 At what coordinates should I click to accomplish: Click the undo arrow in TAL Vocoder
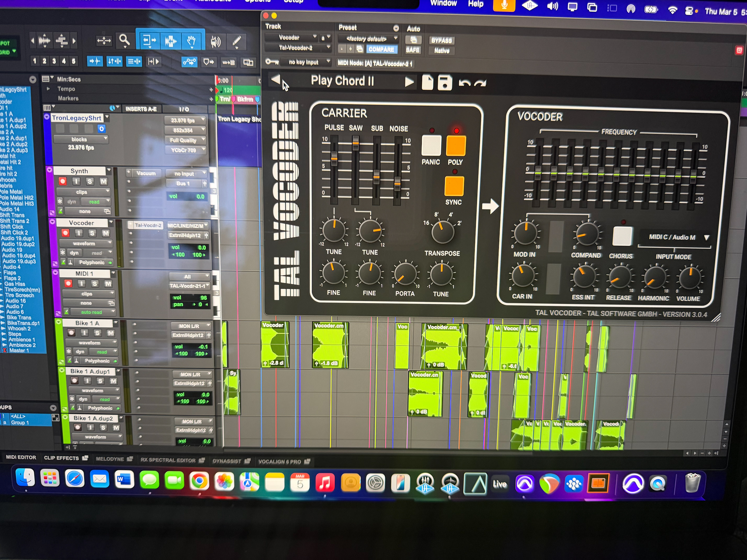[465, 82]
